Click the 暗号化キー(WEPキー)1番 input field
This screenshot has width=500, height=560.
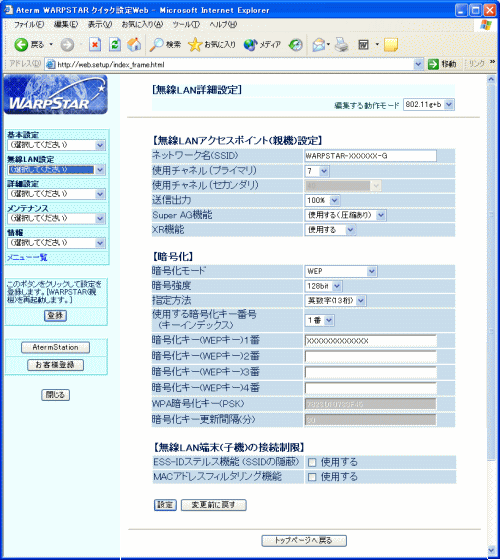coord(371,341)
